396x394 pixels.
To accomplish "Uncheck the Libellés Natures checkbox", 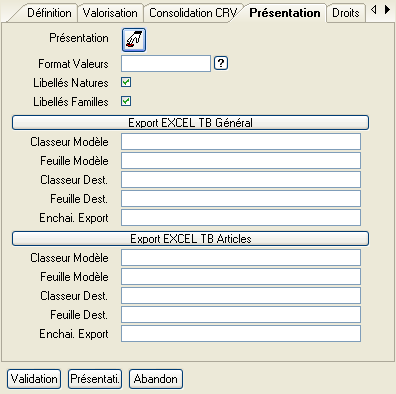I will (x=126, y=82).
